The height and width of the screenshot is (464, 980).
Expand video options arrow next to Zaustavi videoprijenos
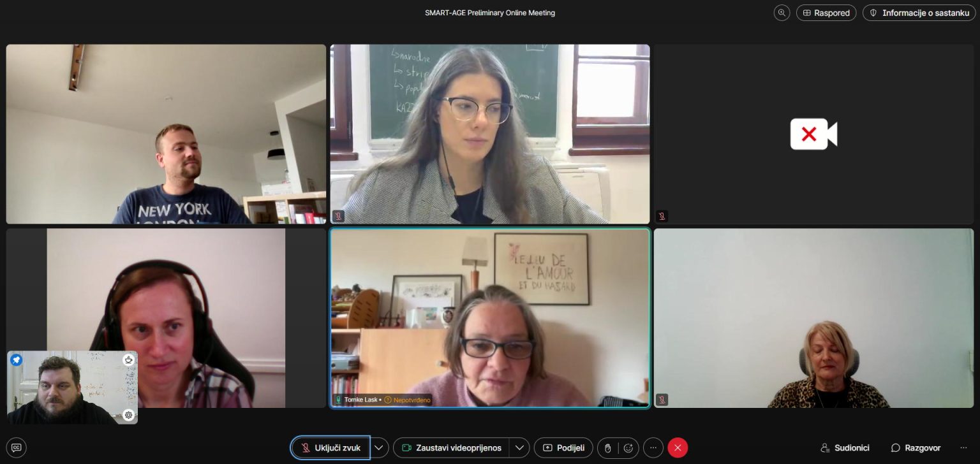[x=519, y=447]
